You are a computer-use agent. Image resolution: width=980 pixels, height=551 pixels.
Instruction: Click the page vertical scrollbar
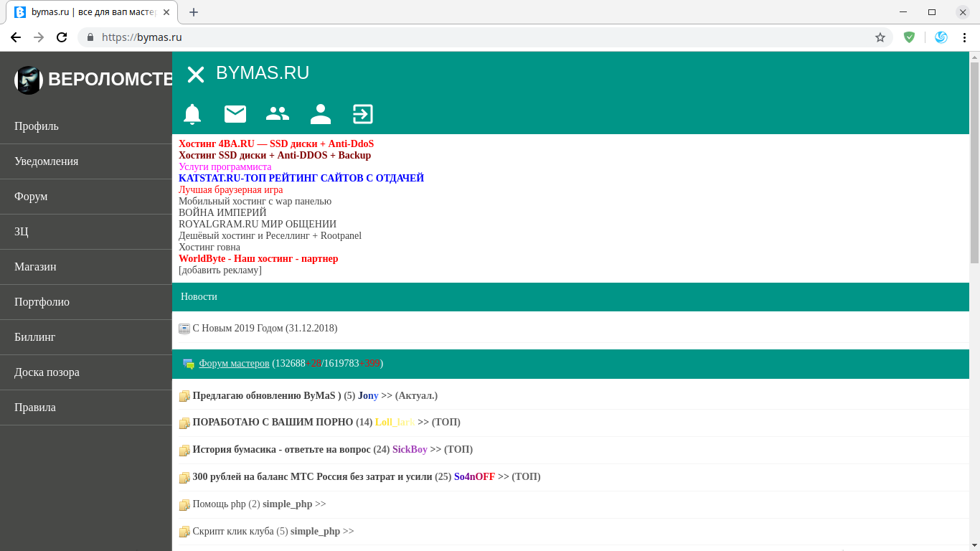(974, 162)
